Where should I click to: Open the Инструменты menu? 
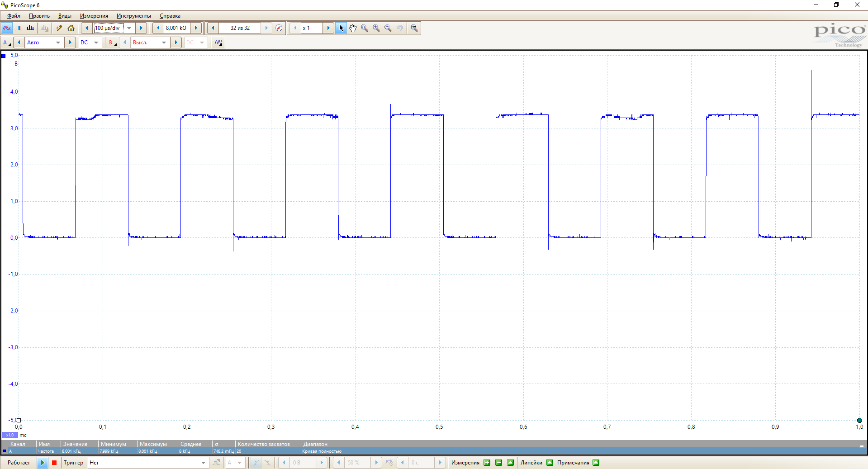tap(134, 16)
